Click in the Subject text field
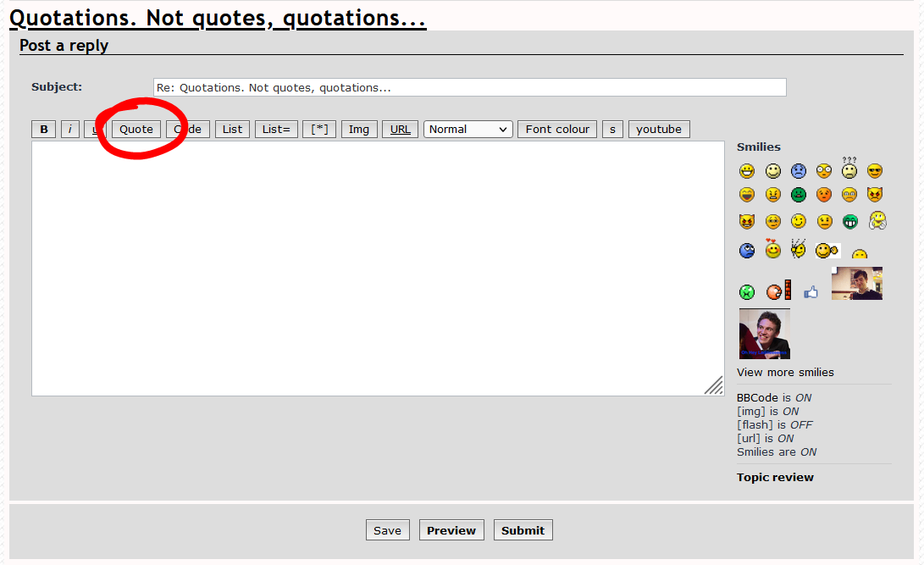Image resolution: width=924 pixels, height=565 pixels. click(469, 87)
